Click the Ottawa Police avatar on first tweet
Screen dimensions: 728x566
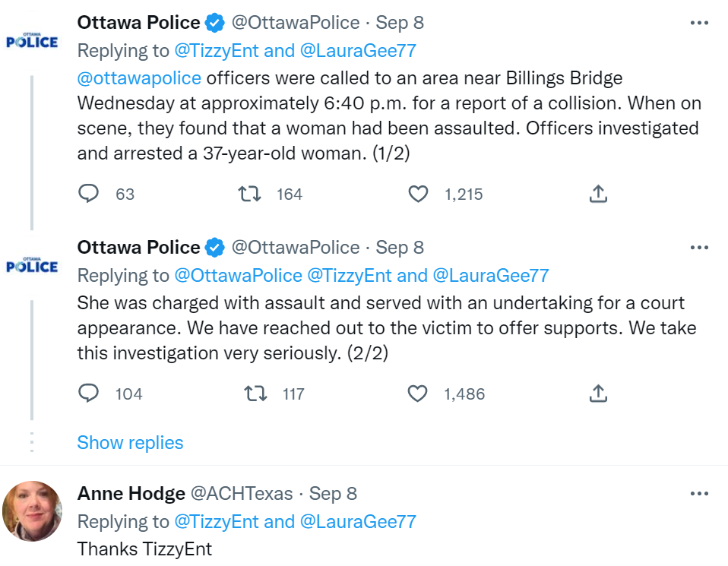tap(32, 41)
